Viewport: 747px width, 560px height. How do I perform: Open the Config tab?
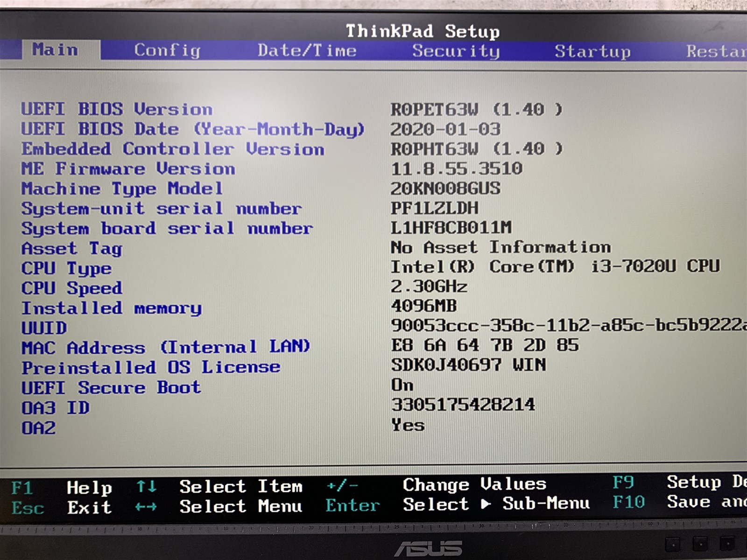(167, 50)
